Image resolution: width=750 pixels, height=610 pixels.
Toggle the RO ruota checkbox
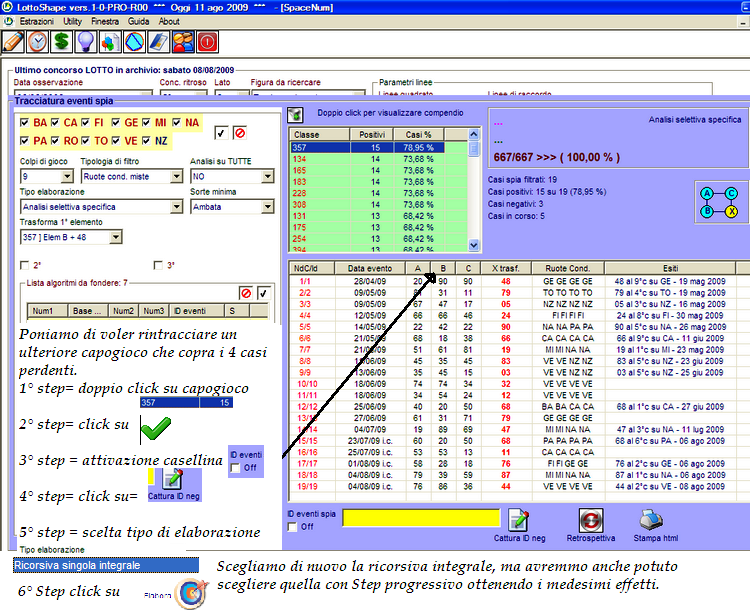55,141
